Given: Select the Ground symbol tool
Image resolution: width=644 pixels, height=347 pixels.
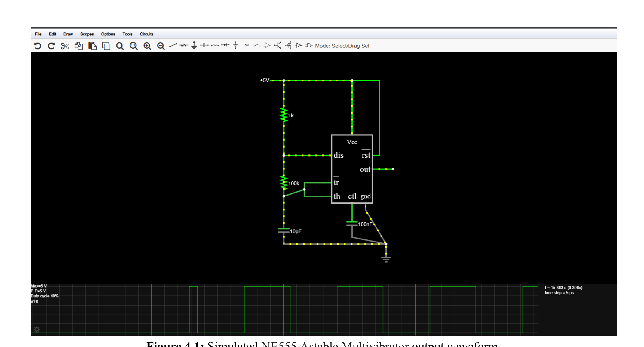Looking at the screenshot, I should click(194, 45).
